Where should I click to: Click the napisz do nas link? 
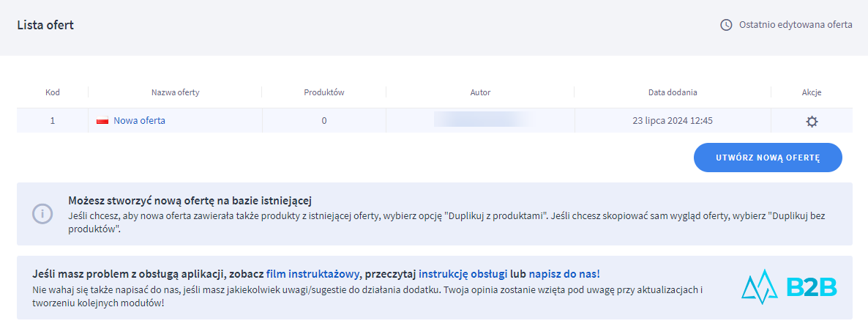pyautogui.click(x=562, y=274)
